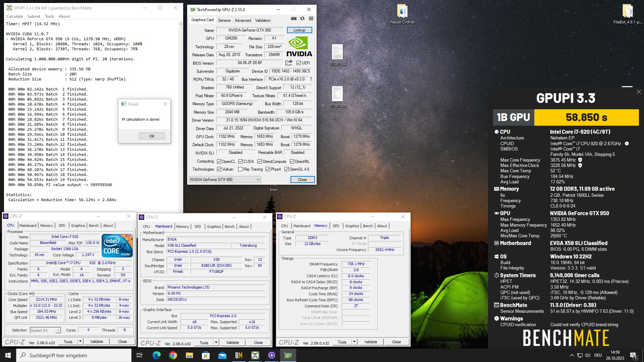Click the CPUID warning icon in BenchMate
This screenshot has width=644, height=362.
pos(627,143)
